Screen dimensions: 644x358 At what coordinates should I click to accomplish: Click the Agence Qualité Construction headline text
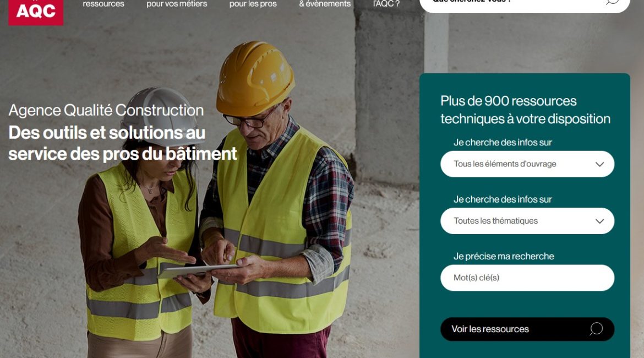tap(106, 110)
